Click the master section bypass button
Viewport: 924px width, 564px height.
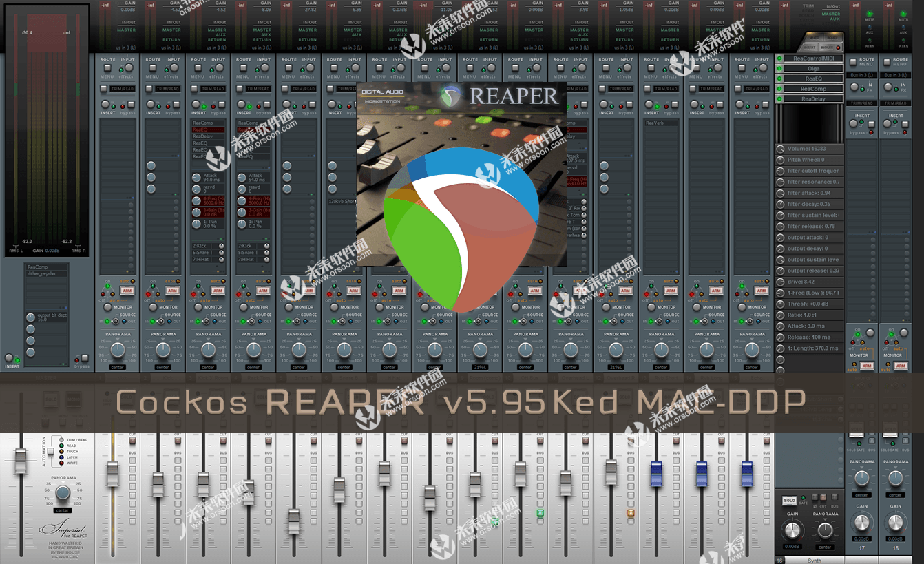click(x=85, y=358)
